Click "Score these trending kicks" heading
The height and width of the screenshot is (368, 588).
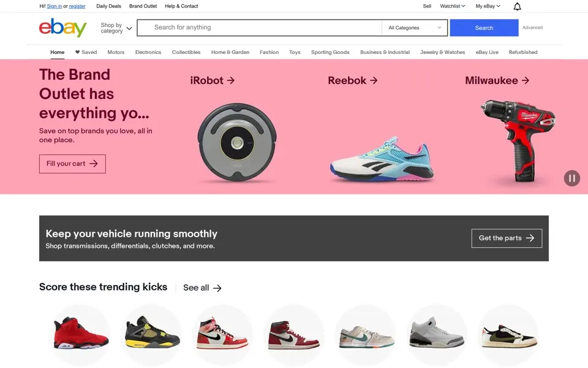(x=103, y=287)
